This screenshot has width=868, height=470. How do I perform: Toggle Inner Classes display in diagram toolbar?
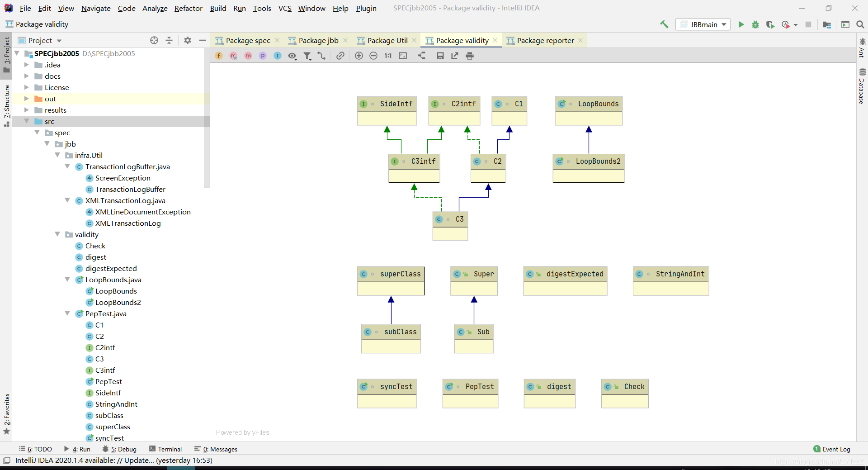pos(278,56)
